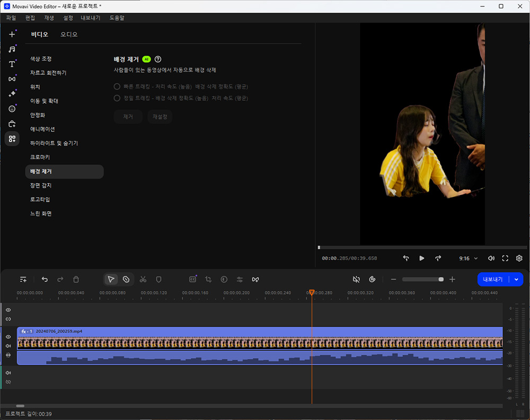The image size is (530, 420).
Task: Click the record voiceover icon
Action: (372, 279)
